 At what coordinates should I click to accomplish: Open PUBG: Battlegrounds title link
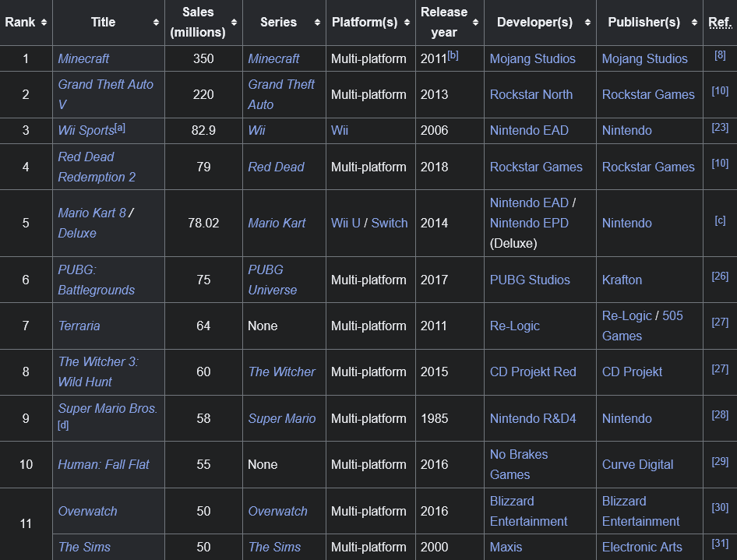click(x=96, y=280)
